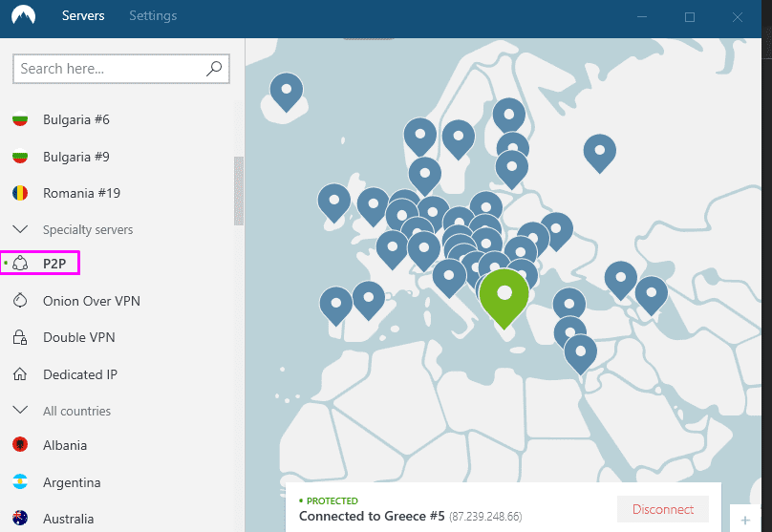Image resolution: width=772 pixels, height=532 pixels.
Task: Click the Azerbaijan map pin
Action: (x=652, y=295)
